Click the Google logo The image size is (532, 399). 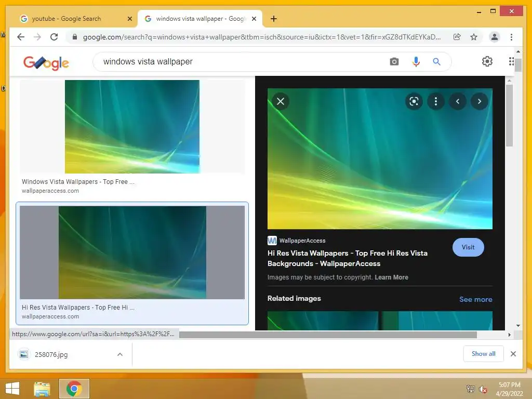tap(46, 63)
